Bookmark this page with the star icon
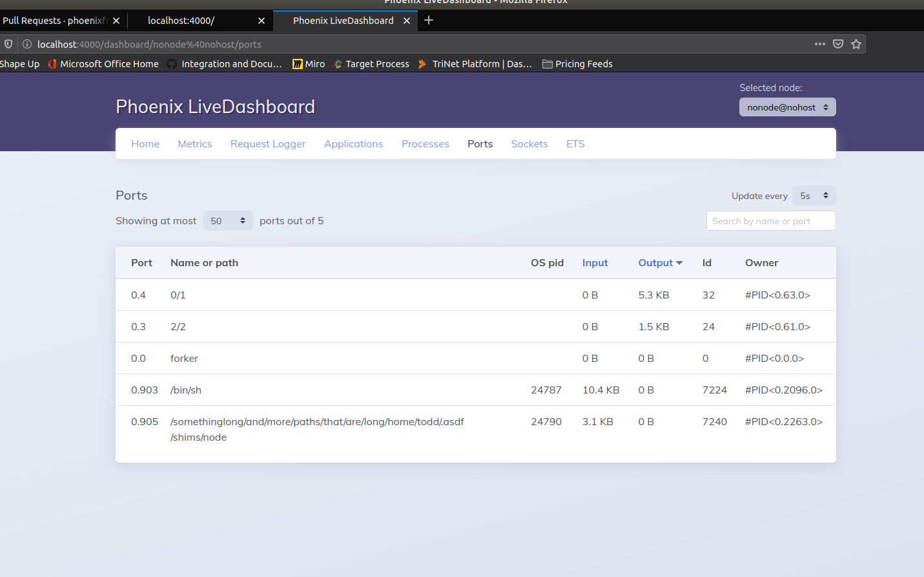The image size is (924, 577). 856,44
